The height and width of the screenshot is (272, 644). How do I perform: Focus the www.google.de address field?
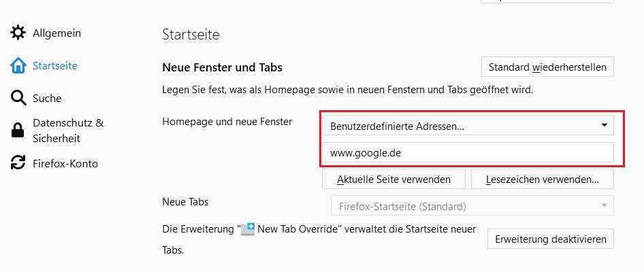468,153
